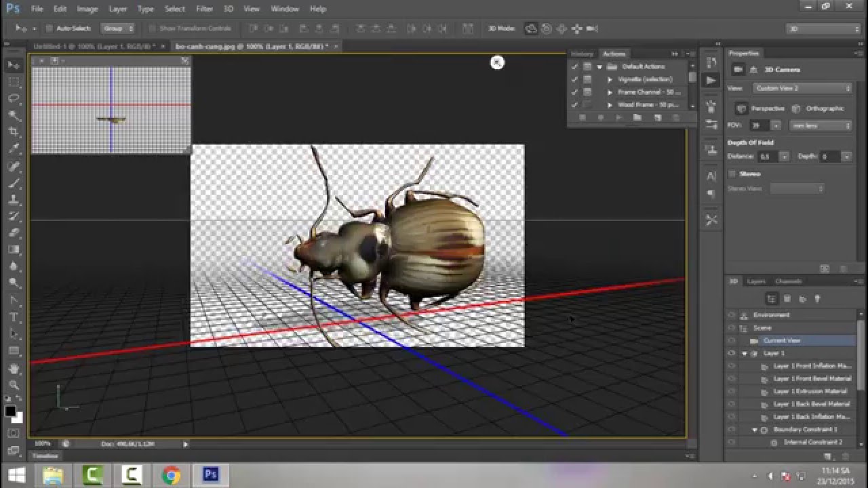Create new action set folder icon

(637, 118)
